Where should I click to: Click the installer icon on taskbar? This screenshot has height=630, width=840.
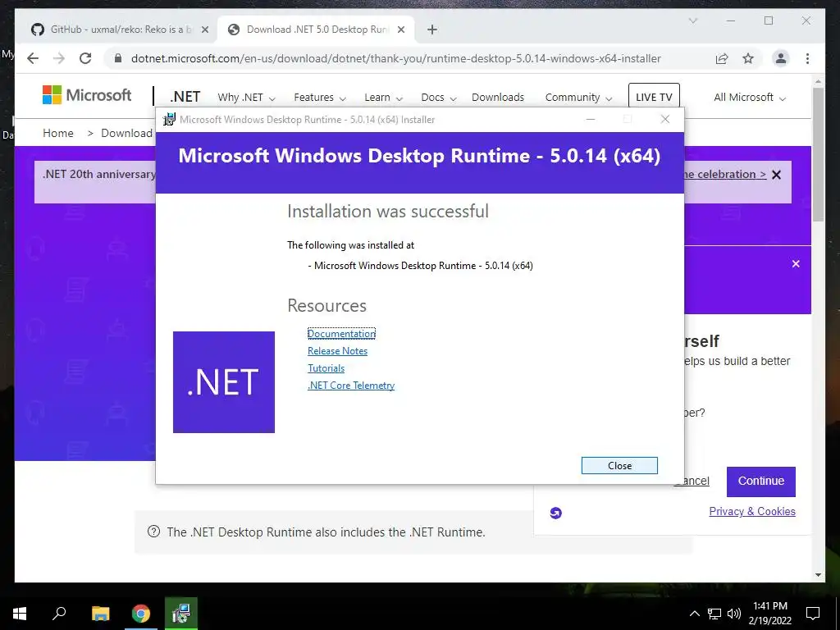(181, 614)
